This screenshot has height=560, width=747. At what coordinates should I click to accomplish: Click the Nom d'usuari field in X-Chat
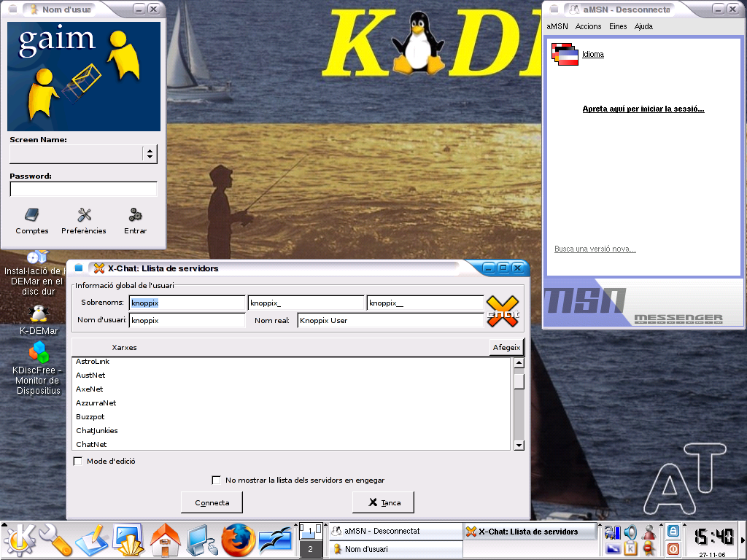[187, 321]
